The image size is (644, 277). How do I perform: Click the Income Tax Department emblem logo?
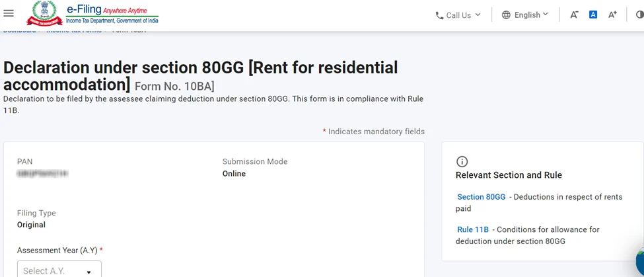click(44, 14)
